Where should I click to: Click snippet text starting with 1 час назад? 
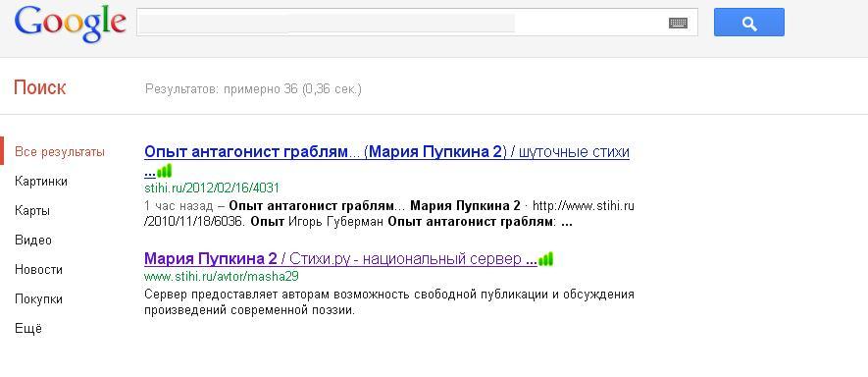click(x=389, y=214)
